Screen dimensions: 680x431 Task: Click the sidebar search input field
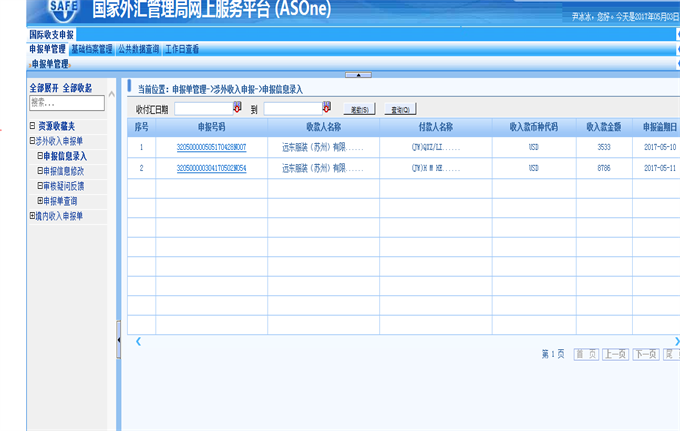tap(65, 102)
